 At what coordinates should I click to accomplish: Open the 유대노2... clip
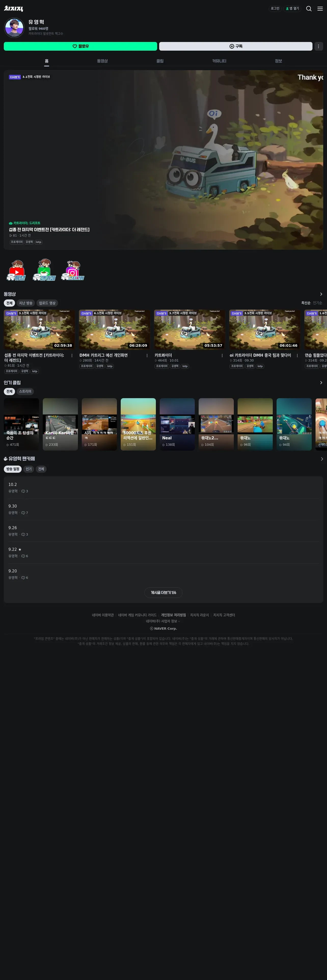(x=216, y=424)
